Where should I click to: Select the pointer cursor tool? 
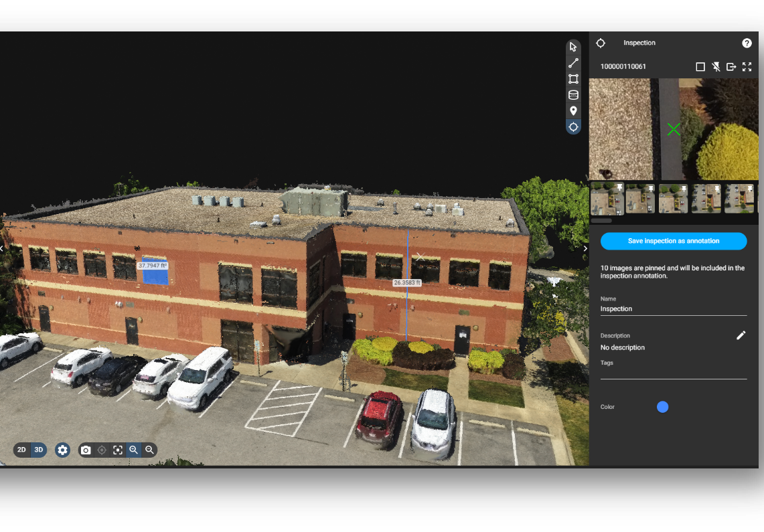573,48
